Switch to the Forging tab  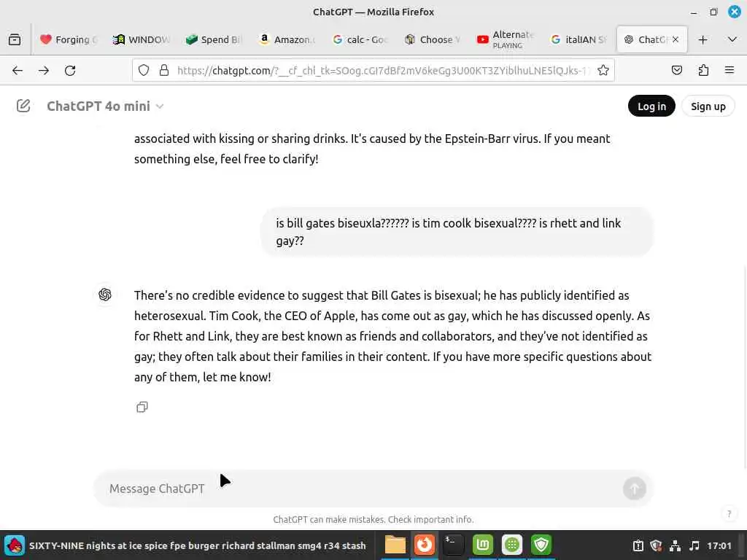[69, 39]
